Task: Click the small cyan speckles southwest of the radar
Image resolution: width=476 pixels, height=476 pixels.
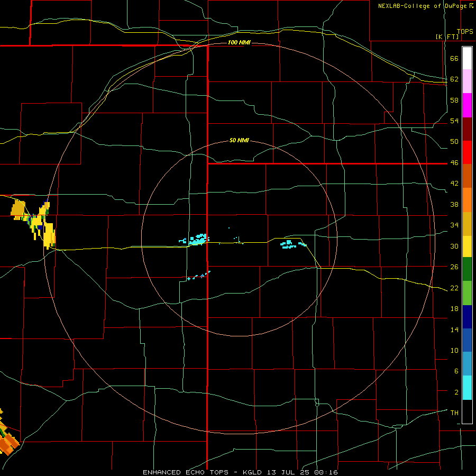Action: 199,276
